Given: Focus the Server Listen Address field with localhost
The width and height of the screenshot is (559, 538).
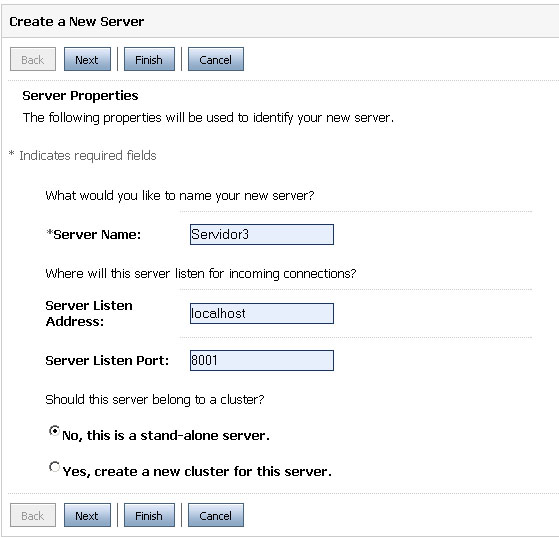Looking at the screenshot, I should (262, 314).
